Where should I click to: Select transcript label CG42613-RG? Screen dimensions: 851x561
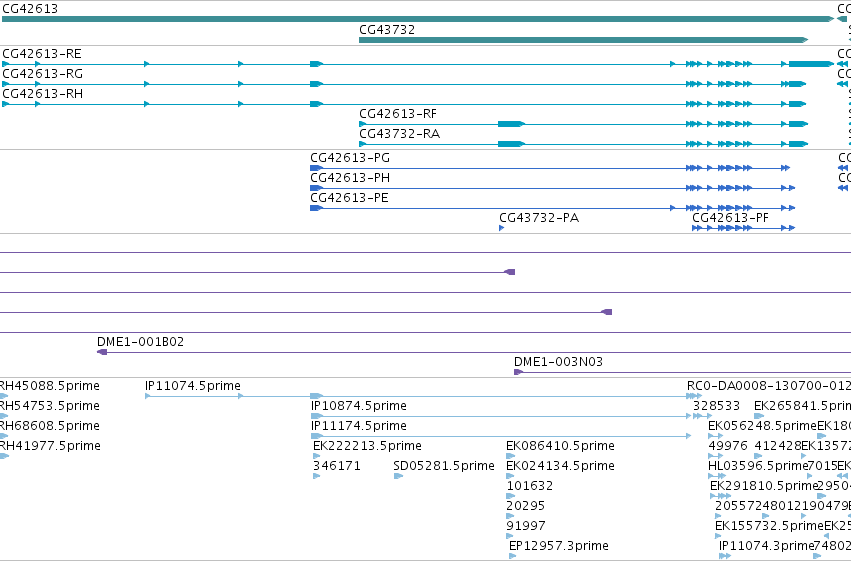(42, 74)
